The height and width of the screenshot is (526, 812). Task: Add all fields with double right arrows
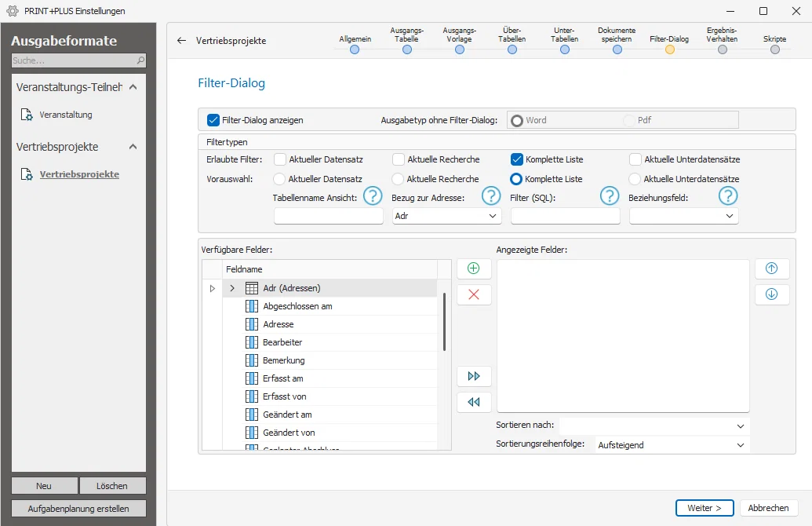pos(473,376)
